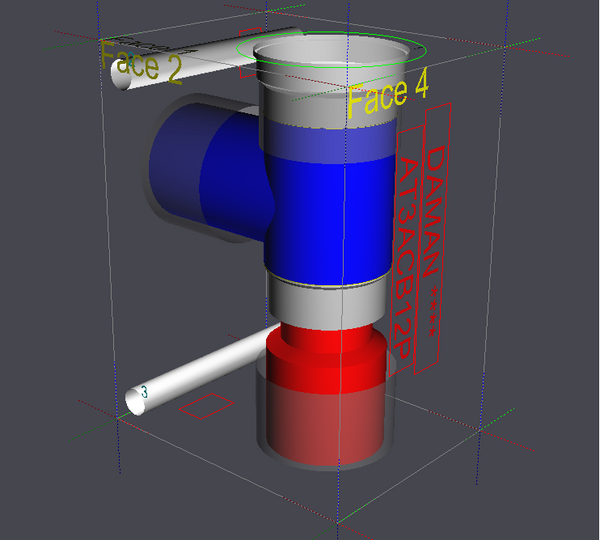Screen dimensions: 600x540
Task: Select the red cylinder at the cavity bottom
Action: coord(326,394)
